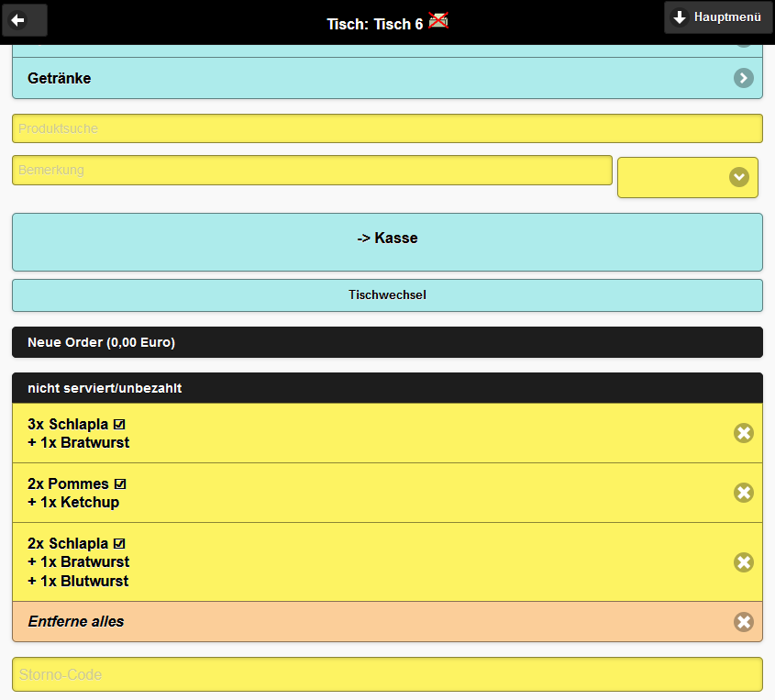Click the crossed-table icon next to Tisch 6

[438, 19]
